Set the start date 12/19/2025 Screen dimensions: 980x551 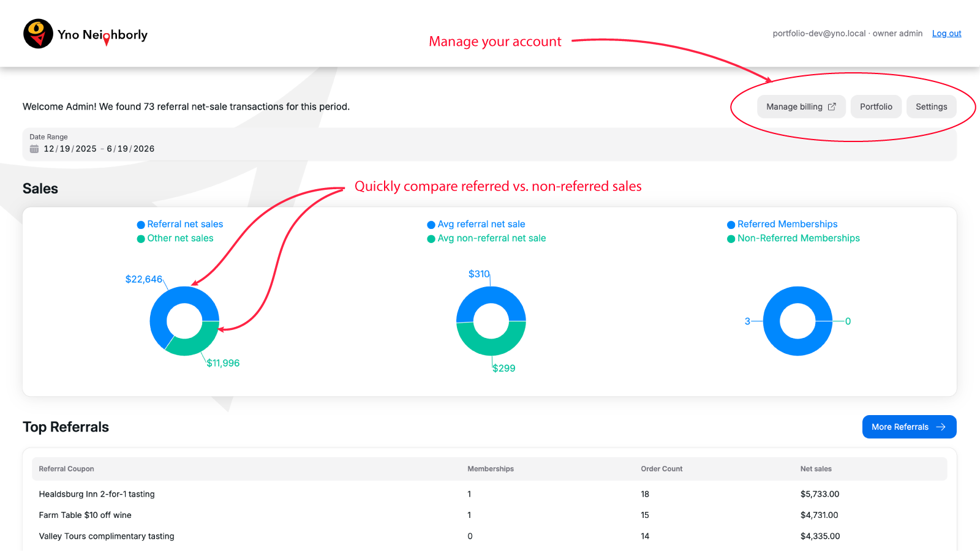point(70,149)
